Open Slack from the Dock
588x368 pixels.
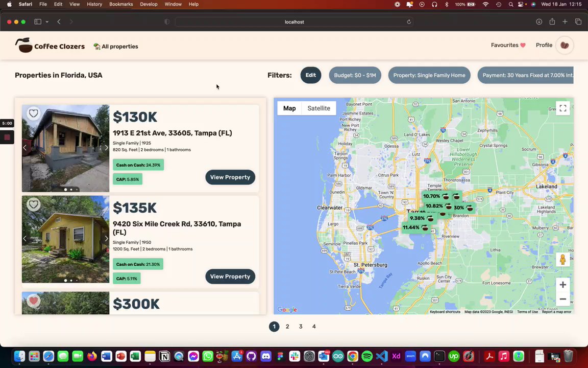click(x=295, y=356)
